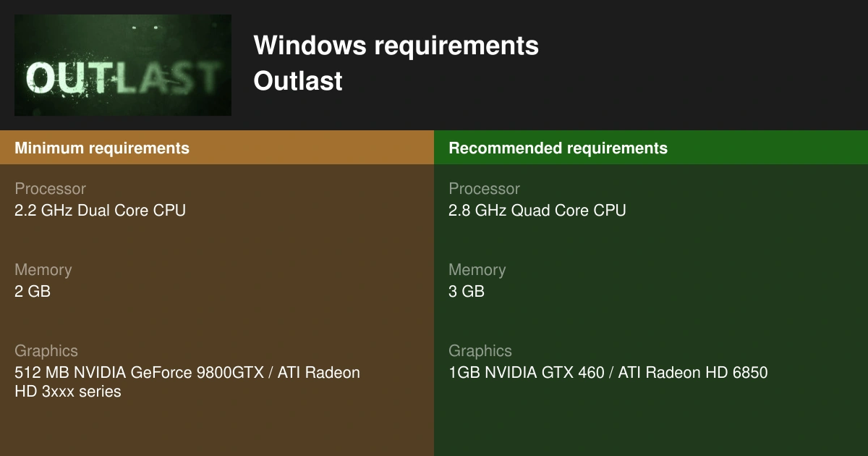
Task: Select the Windows requirements heading
Action: [x=396, y=46]
